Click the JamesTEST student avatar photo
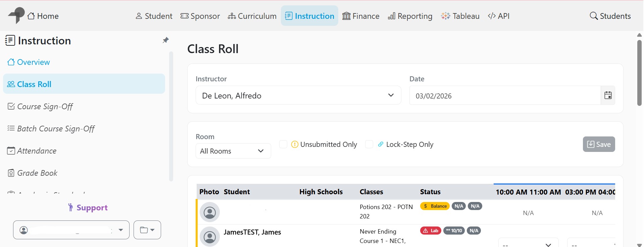 (210, 237)
